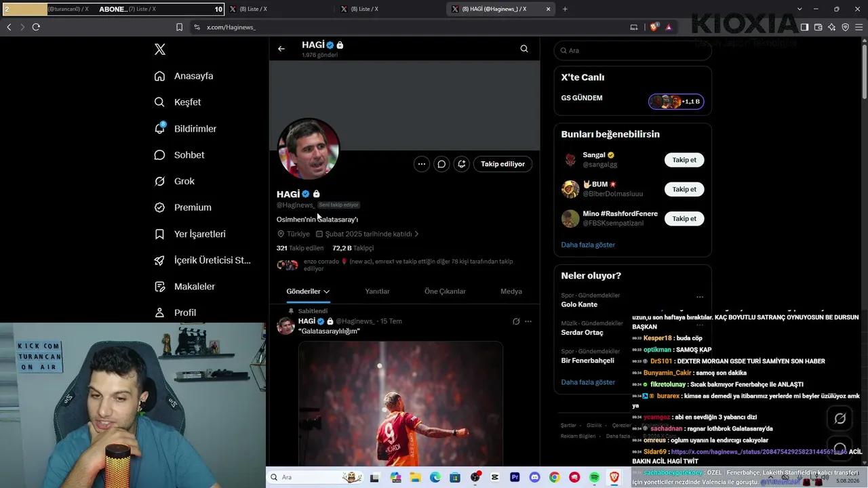868x488 pixels.
Task: Switch to the Medya tab
Action: pos(511,291)
